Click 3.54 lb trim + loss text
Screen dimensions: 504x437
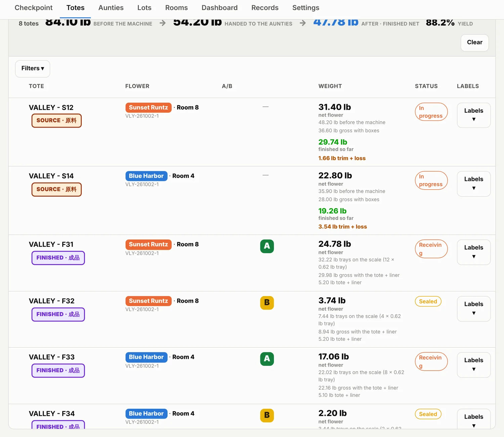click(x=342, y=227)
